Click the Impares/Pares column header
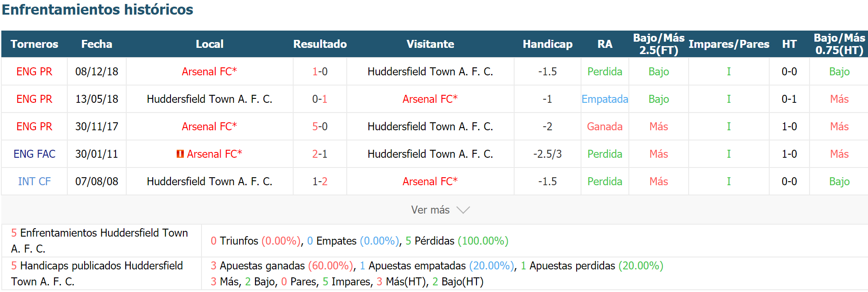868x292 pixels. (x=728, y=44)
